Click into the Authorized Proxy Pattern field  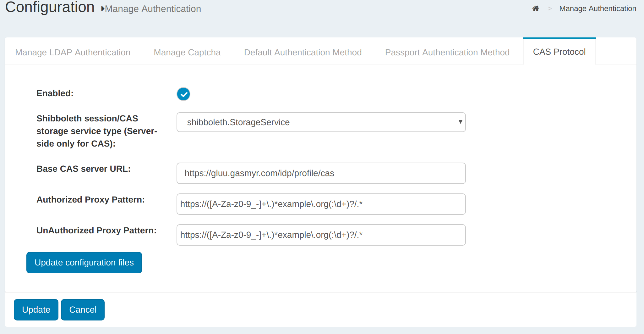(x=321, y=204)
